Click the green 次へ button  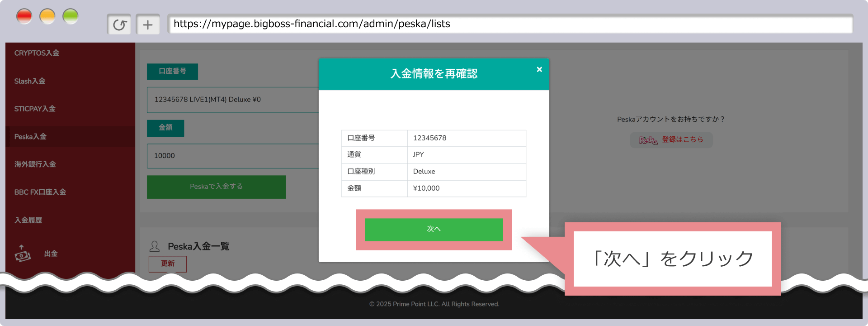(434, 229)
